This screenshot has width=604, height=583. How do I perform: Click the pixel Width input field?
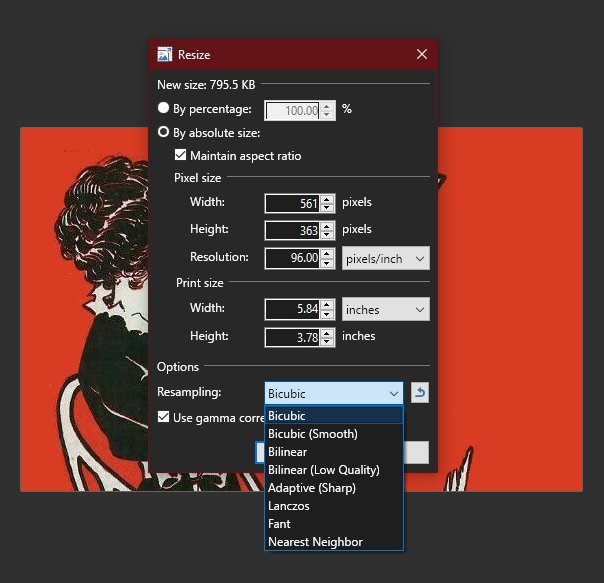(x=293, y=203)
